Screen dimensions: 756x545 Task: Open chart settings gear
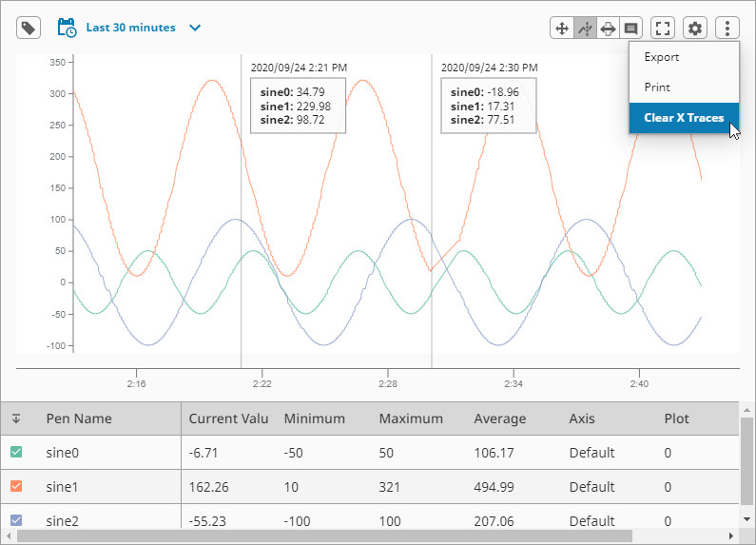(x=695, y=29)
